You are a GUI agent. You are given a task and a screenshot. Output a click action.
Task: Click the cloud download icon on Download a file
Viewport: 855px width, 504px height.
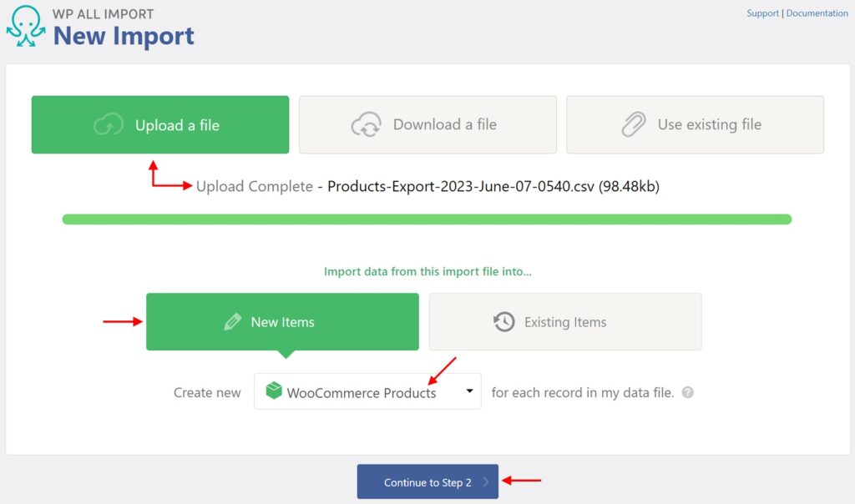pos(367,124)
